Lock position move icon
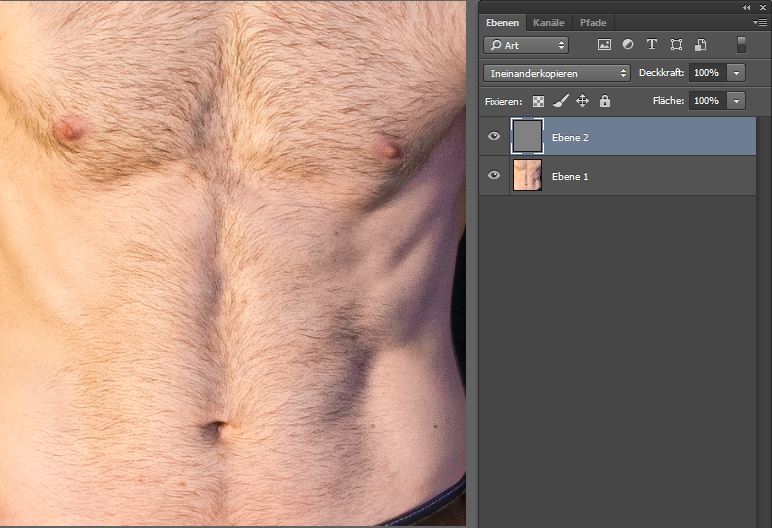 582,101
